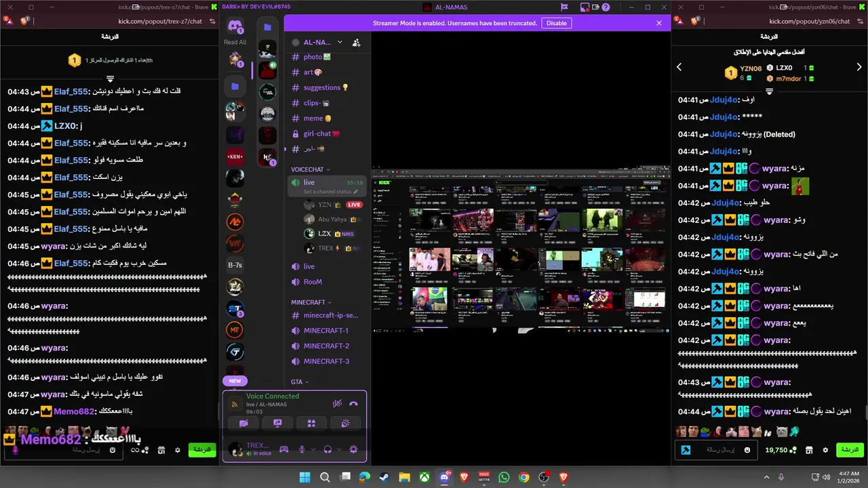Viewport: 868px width, 488px height.
Task: Open emoji picker in right Kick chat
Action: click(747, 450)
